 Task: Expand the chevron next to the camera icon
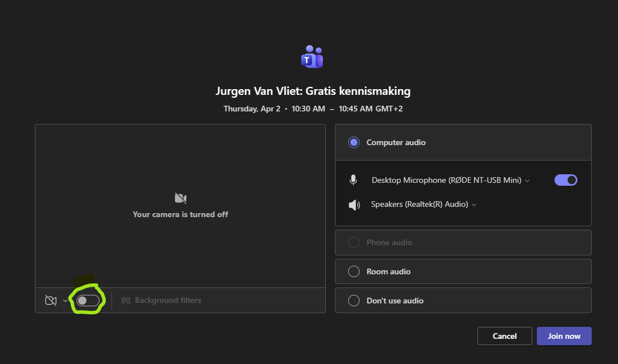pyautogui.click(x=65, y=301)
